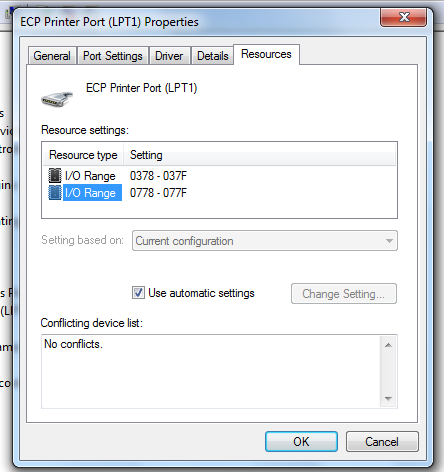This screenshot has width=444, height=472.
Task: Click the Change Setting button
Action: [x=344, y=294]
